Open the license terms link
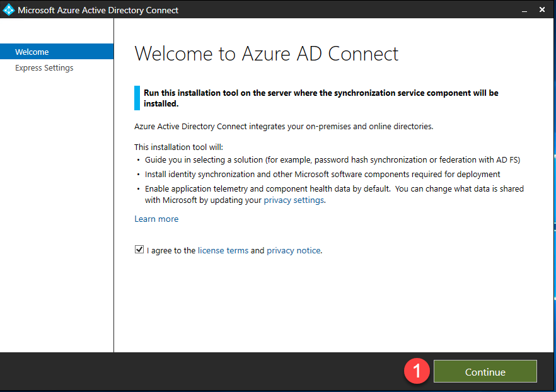The height and width of the screenshot is (392, 556). click(223, 250)
